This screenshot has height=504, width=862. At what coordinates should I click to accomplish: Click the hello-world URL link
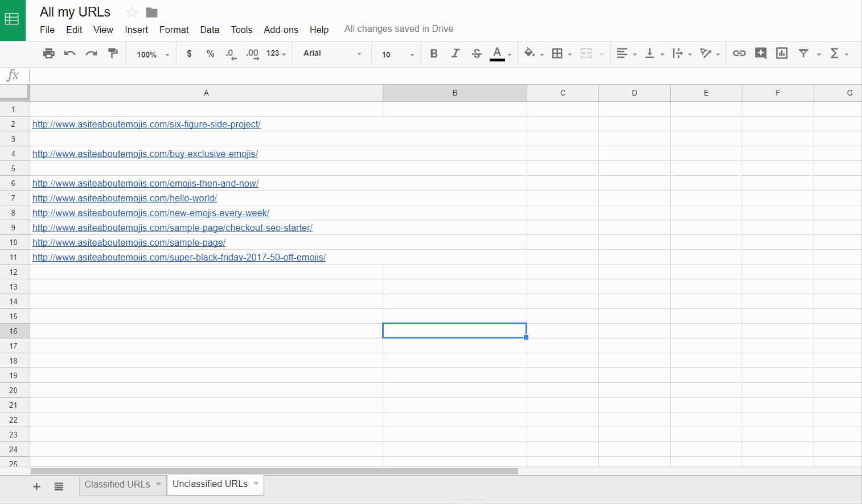pos(125,199)
